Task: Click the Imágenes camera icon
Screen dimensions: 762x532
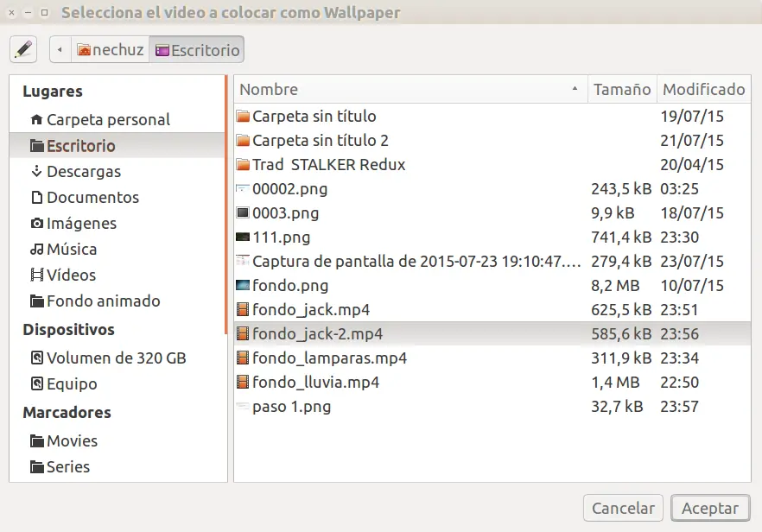Action: pos(36,223)
